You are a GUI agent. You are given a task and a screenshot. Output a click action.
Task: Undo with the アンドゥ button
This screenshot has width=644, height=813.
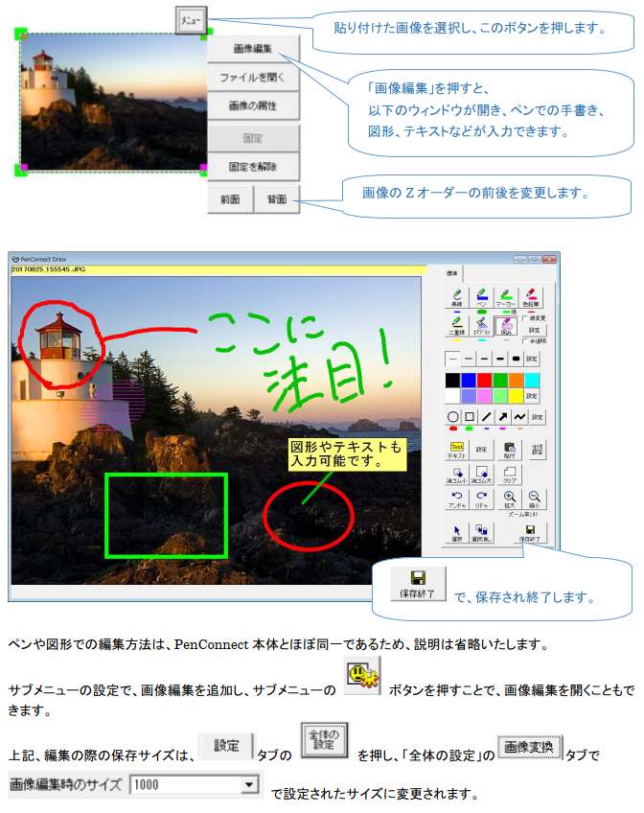click(454, 499)
